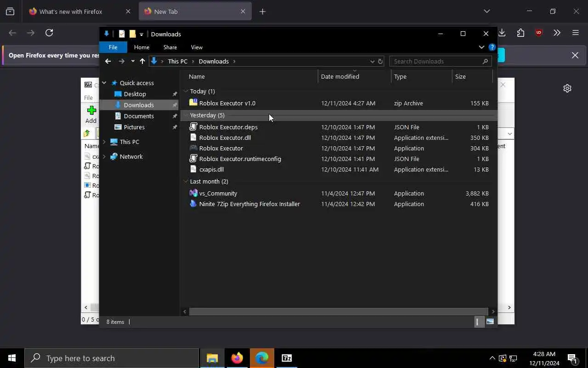Open Documents in Quick access

(x=138, y=116)
